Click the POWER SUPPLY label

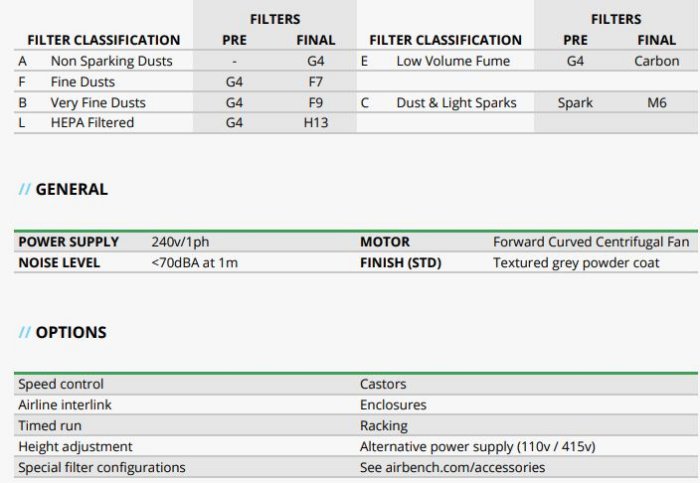click(x=69, y=242)
